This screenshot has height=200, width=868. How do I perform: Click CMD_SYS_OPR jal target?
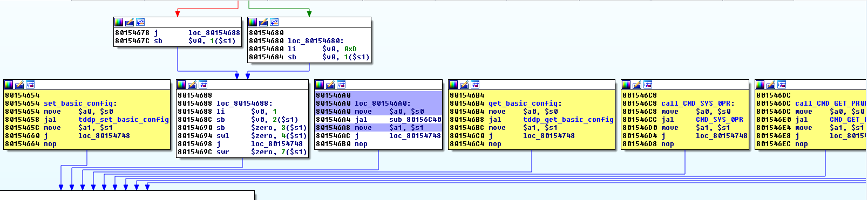coord(720,120)
